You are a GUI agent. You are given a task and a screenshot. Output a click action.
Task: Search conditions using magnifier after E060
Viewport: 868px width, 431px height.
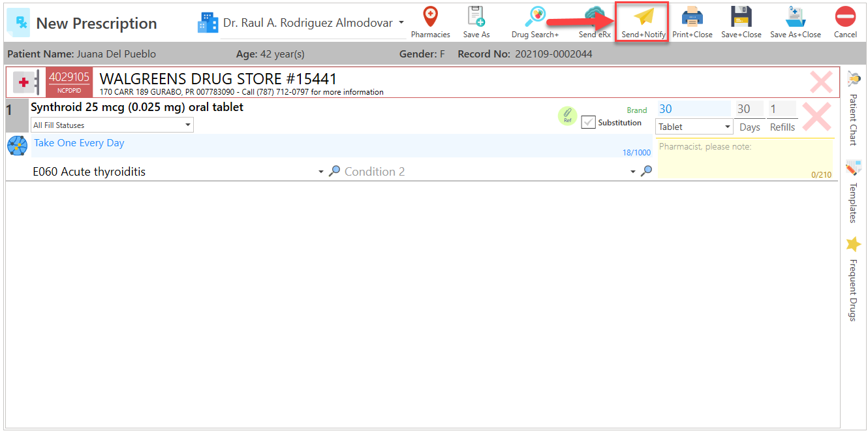coord(335,171)
